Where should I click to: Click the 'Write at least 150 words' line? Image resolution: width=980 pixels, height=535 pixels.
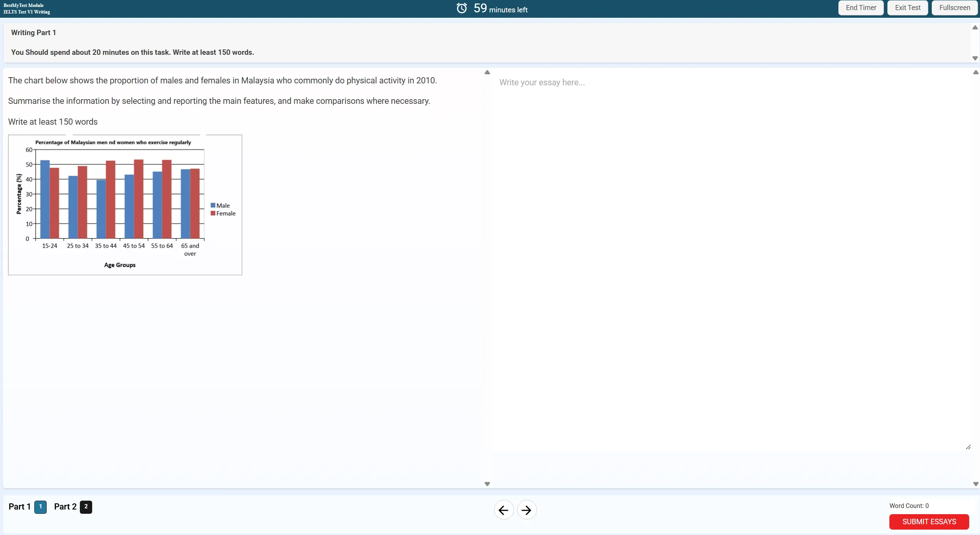coord(53,122)
